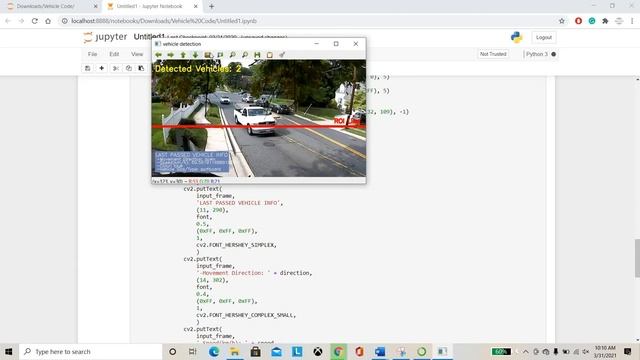Close the Downloads/Vehicle Code tab
This screenshot has width=640, height=360.
96,7
